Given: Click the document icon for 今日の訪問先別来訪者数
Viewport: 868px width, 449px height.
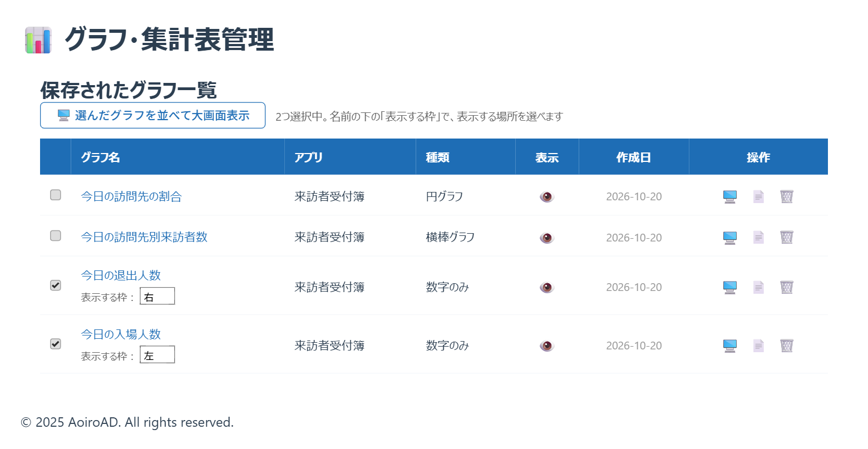Looking at the screenshot, I should point(758,238).
